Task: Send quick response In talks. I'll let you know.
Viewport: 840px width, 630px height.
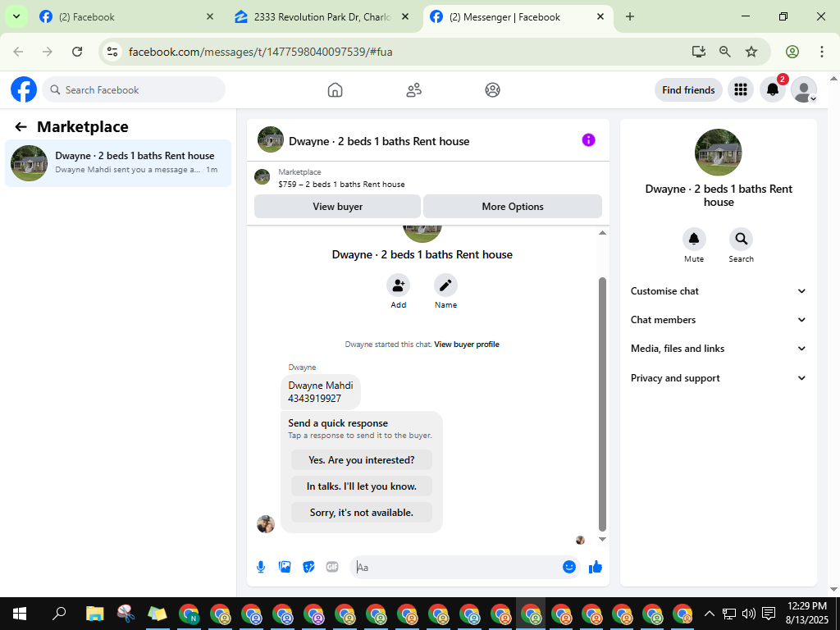Action: point(362,486)
